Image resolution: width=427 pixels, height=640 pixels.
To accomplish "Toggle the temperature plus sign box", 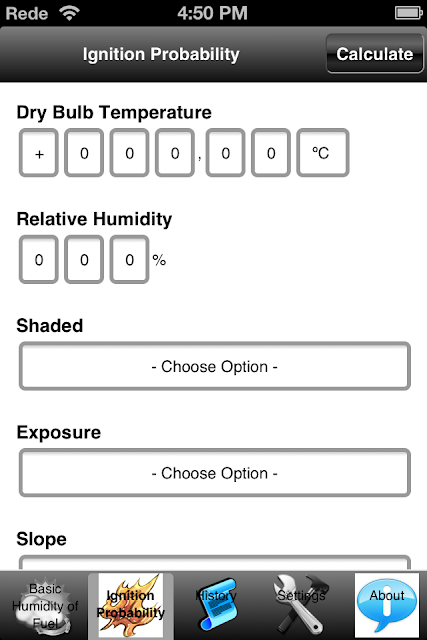I will pos(39,153).
